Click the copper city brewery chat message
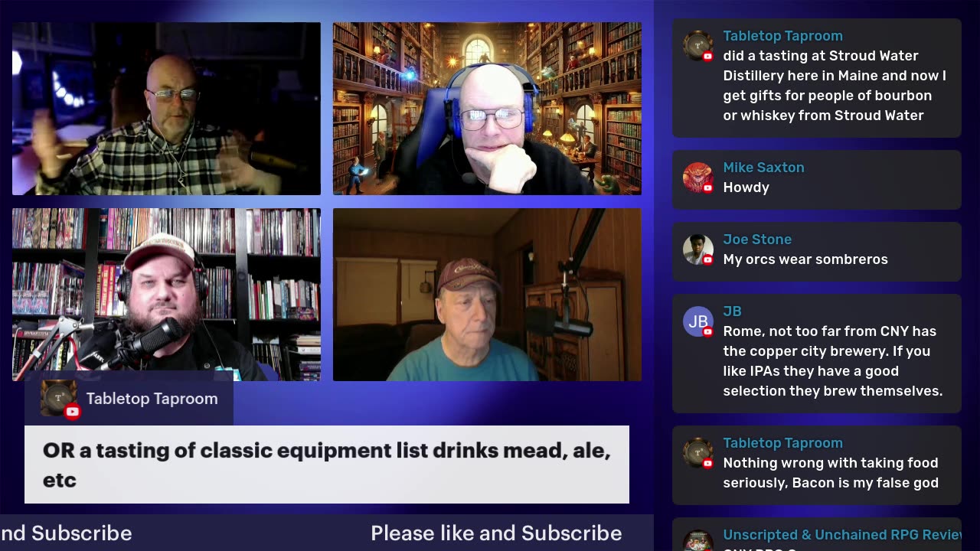 coord(833,361)
